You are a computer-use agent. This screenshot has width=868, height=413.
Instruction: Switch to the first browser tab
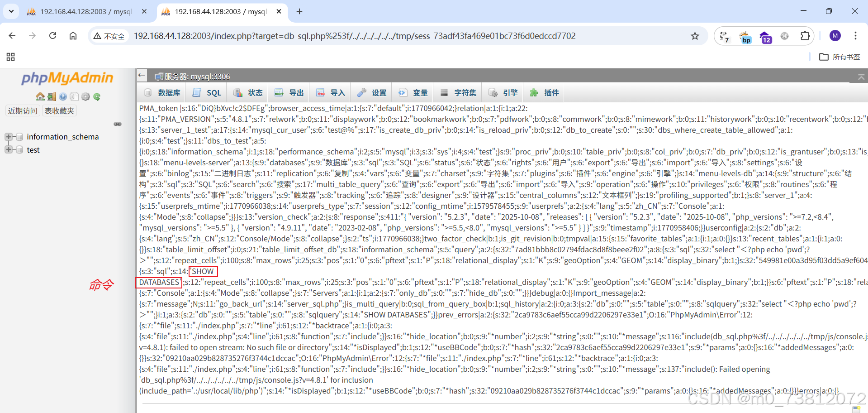(86, 12)
